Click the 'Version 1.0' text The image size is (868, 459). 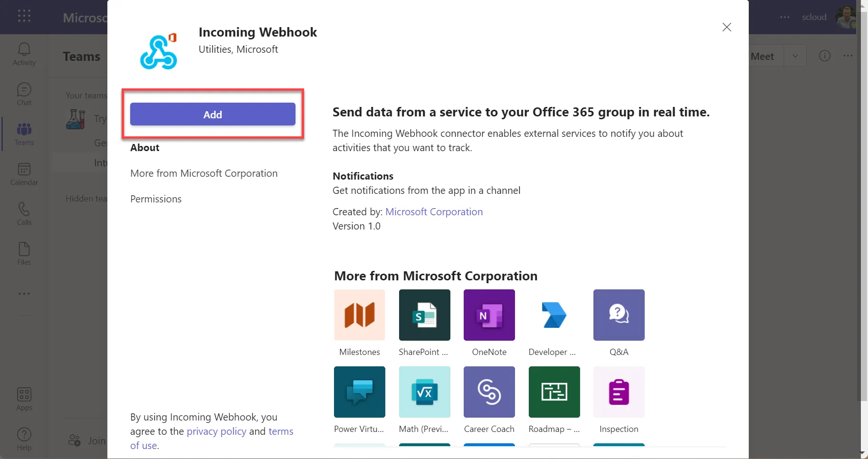pos(356,226)
